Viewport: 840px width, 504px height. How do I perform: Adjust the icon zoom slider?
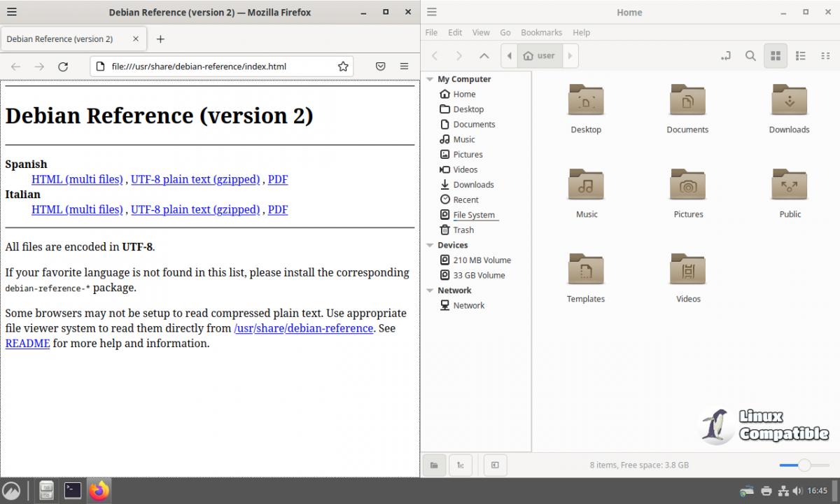tap(804, 465)
